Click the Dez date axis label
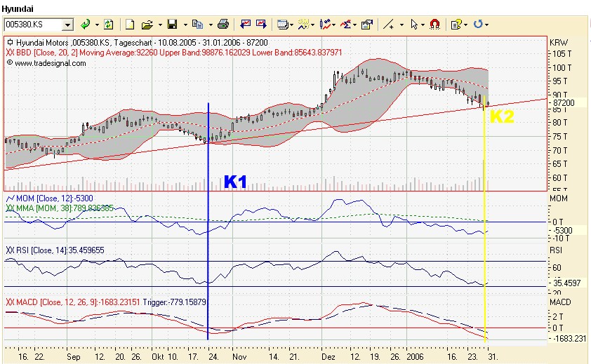This screenshot has height=364, width=591. pyautogui.click(x=328, y=356)
